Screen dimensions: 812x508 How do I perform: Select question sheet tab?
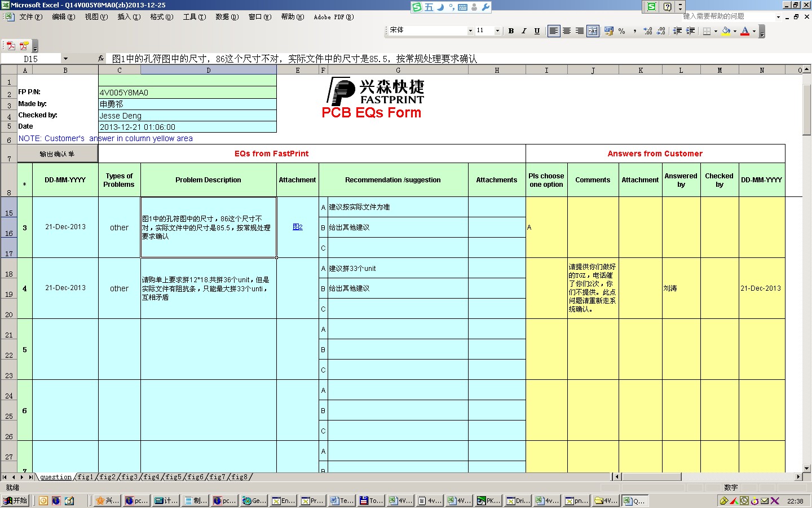pyautogui.click(x=56, y=477)
